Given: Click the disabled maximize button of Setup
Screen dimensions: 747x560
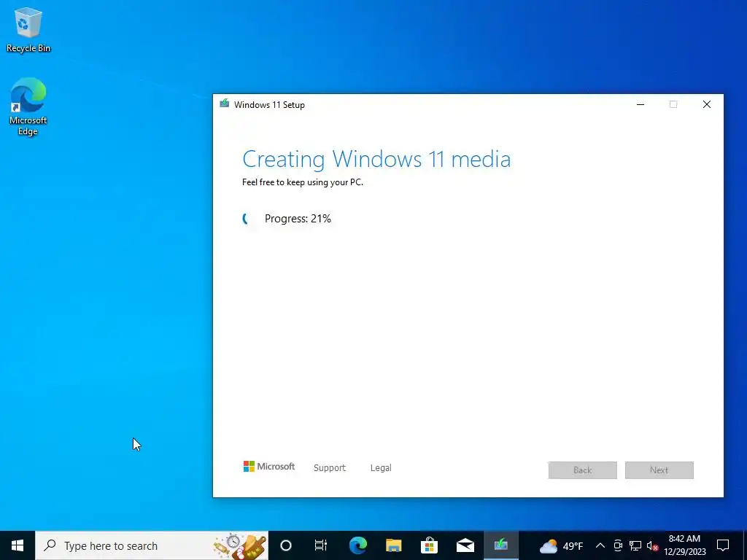Looking at the screenshot, I should coord(673,104).
